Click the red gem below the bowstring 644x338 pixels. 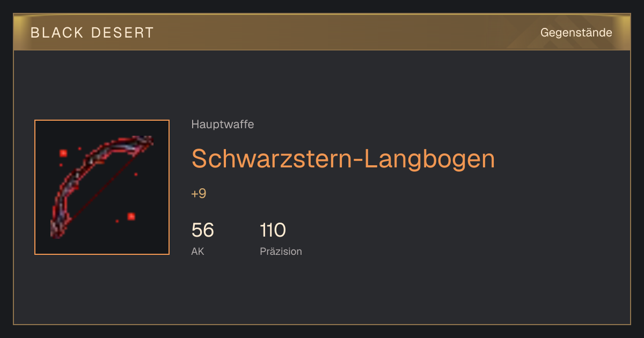(x=131, y=216)
